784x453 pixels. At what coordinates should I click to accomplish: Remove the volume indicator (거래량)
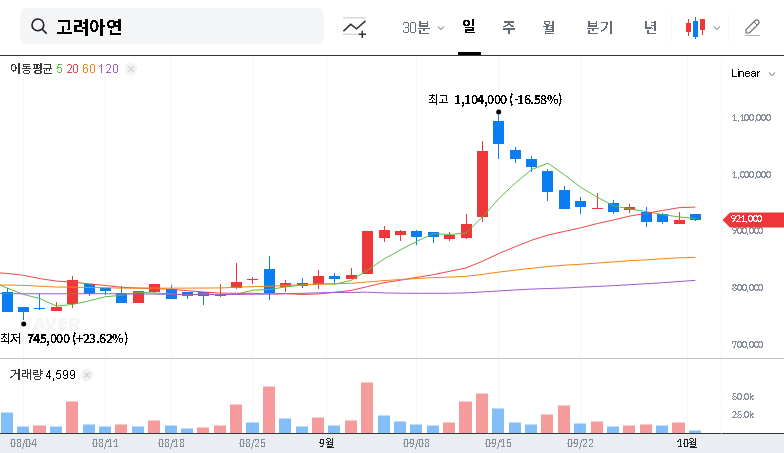(x=87, y=375)
